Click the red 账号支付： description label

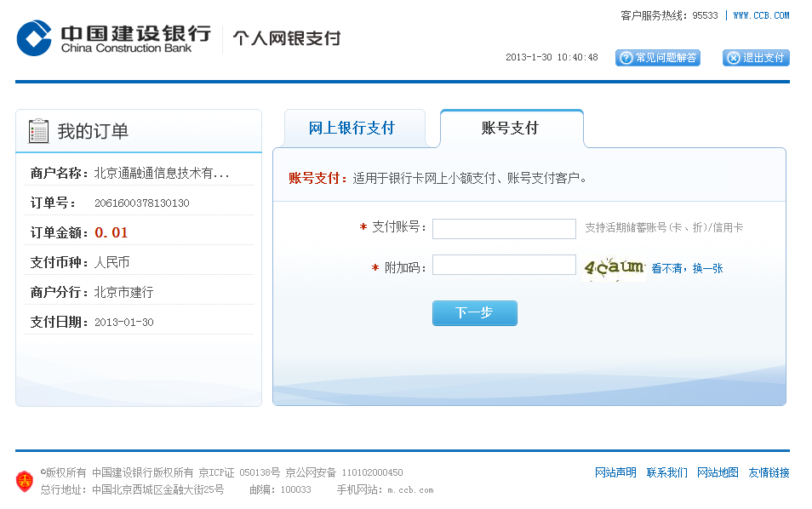coord(318,178)
